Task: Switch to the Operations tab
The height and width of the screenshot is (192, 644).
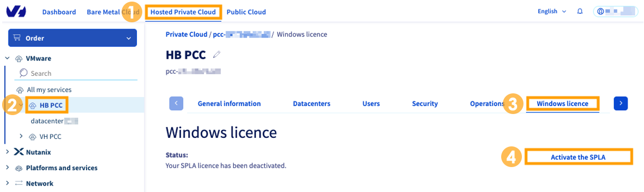Action: (487, 103)
